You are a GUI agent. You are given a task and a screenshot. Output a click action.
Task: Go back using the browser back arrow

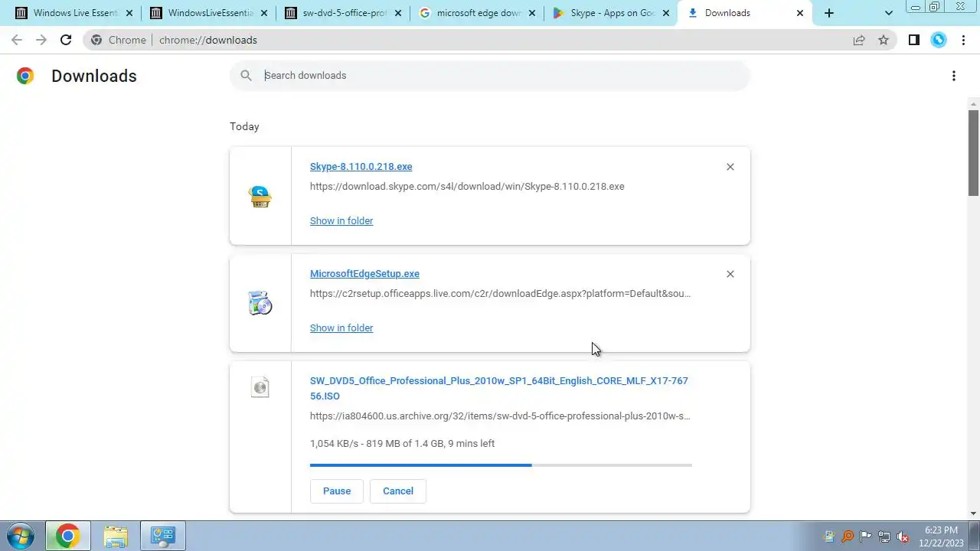(17, 40)
